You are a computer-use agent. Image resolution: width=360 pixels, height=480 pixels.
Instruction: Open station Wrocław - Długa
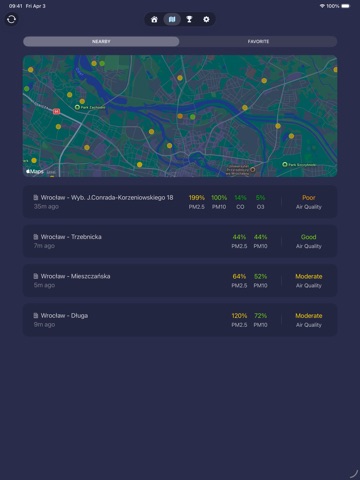(180, 320)
